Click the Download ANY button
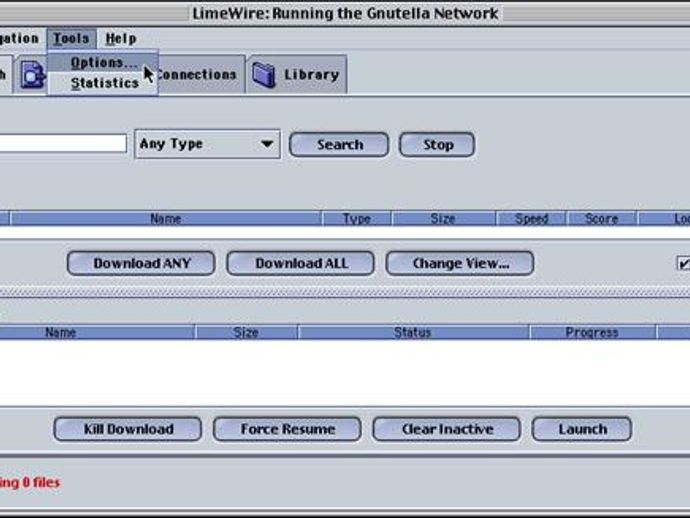Viewport: 690px width, 518px height. pos(141,263)
